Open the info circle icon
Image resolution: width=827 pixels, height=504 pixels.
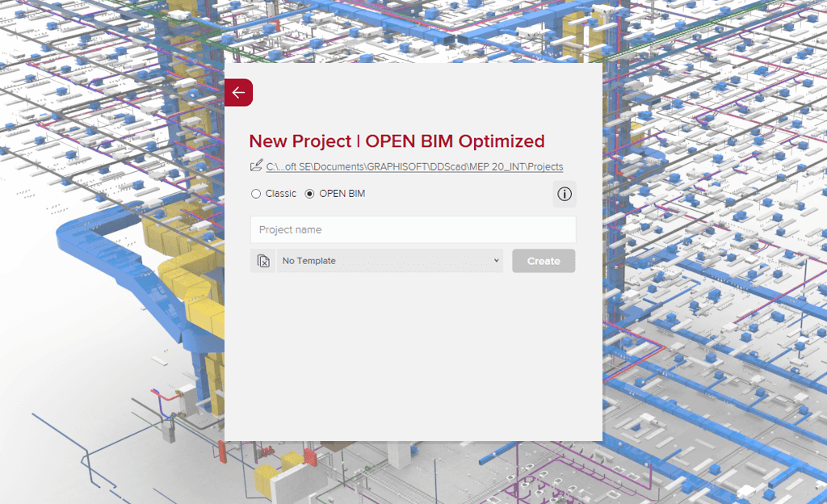click(565, 194)
